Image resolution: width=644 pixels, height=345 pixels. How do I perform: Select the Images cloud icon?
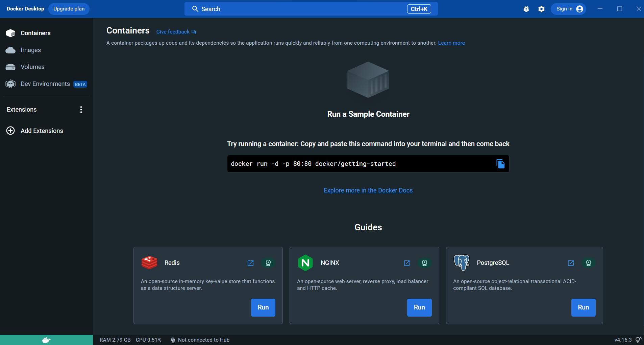tap(11, 50)
